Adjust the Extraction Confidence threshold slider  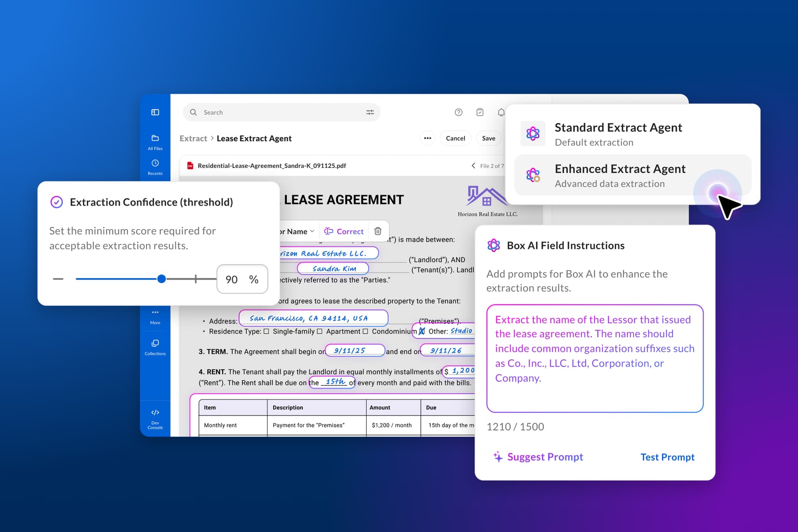click(x=161, y=279)
